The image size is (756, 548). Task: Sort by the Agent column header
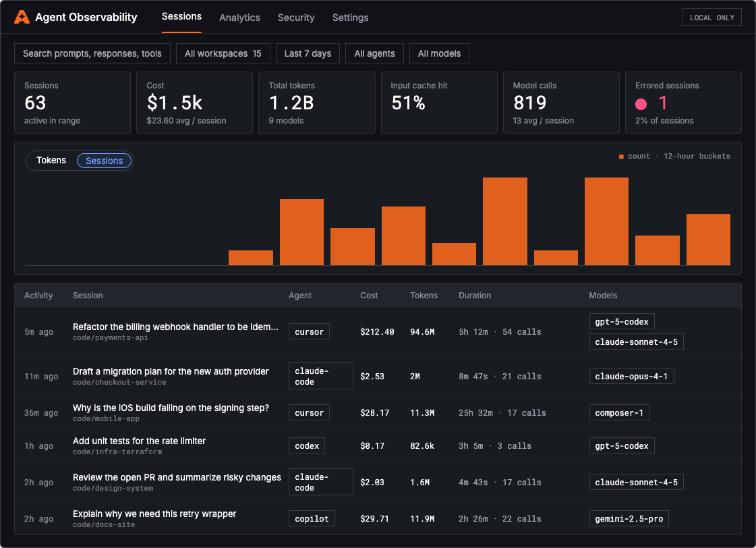point(300,295)
